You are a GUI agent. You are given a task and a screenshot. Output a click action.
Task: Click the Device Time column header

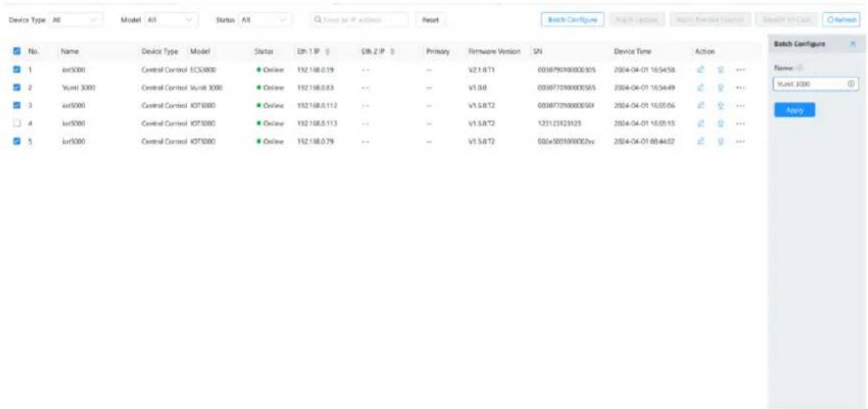click(632, 52)
